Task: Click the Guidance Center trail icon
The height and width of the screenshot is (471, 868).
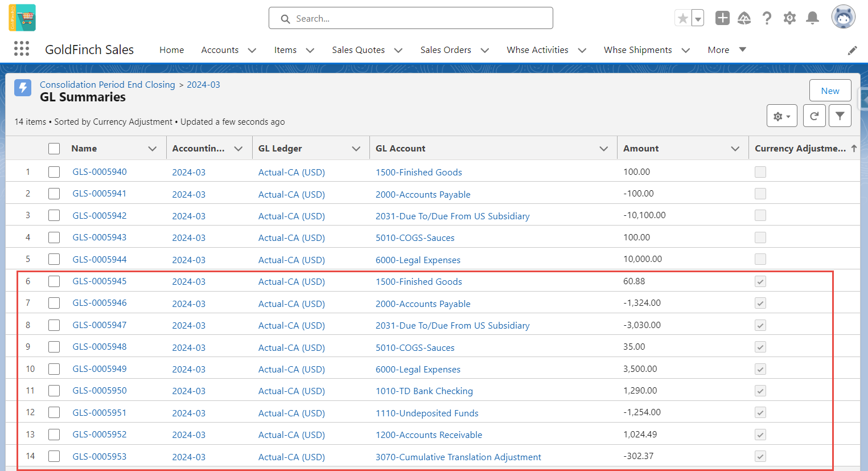Action: [744, 18]
